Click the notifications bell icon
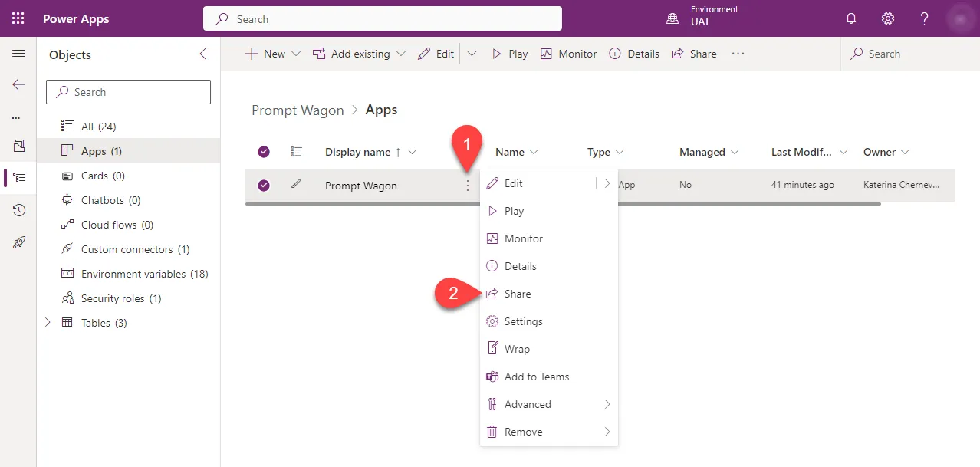Viewport: 980px width, 467px height. click(851, 18)
